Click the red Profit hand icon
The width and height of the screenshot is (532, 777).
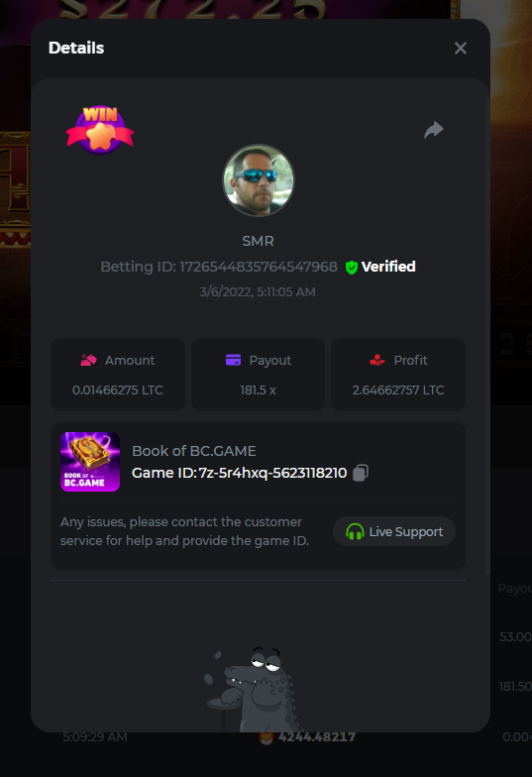(x=376, y=361)
